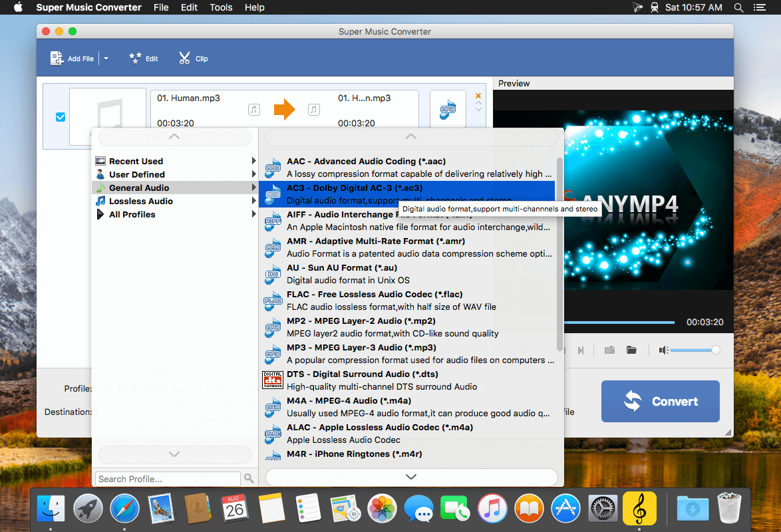This screenshot has width=781, height=532.
Task: Open the Edit menu in menu bar
Action: (x=190, y=7)
